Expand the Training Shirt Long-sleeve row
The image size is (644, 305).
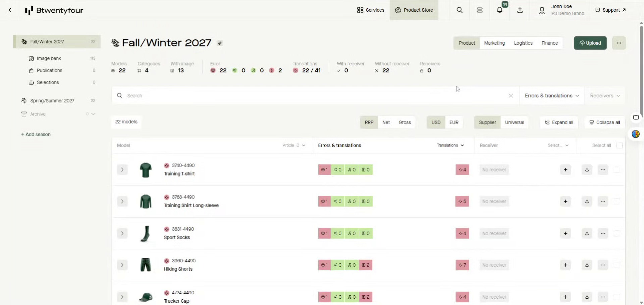[x=122, y=201]
